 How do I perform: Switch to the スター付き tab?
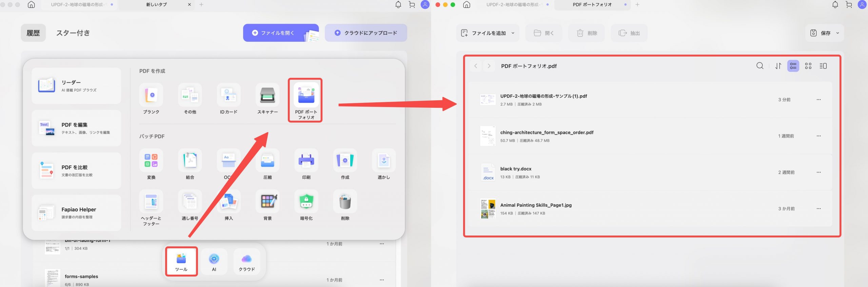73,33
